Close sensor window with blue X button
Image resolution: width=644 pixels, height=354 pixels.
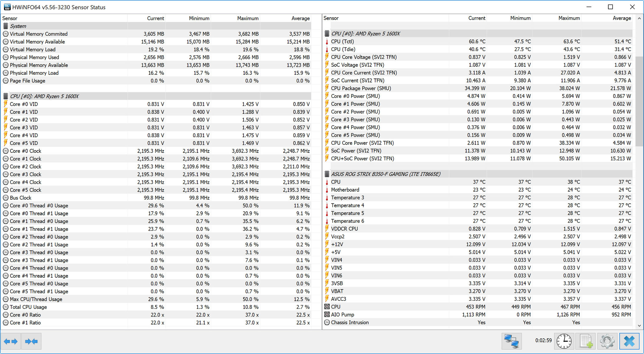point(629,341)
